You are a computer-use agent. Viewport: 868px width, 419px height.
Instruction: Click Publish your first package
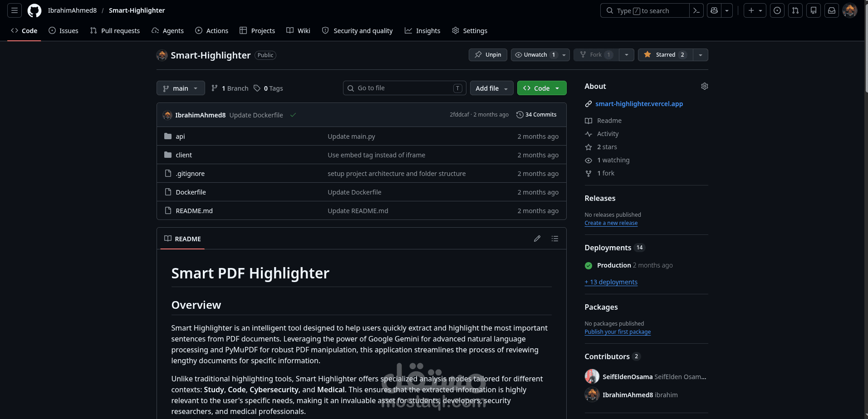(618, 332)
